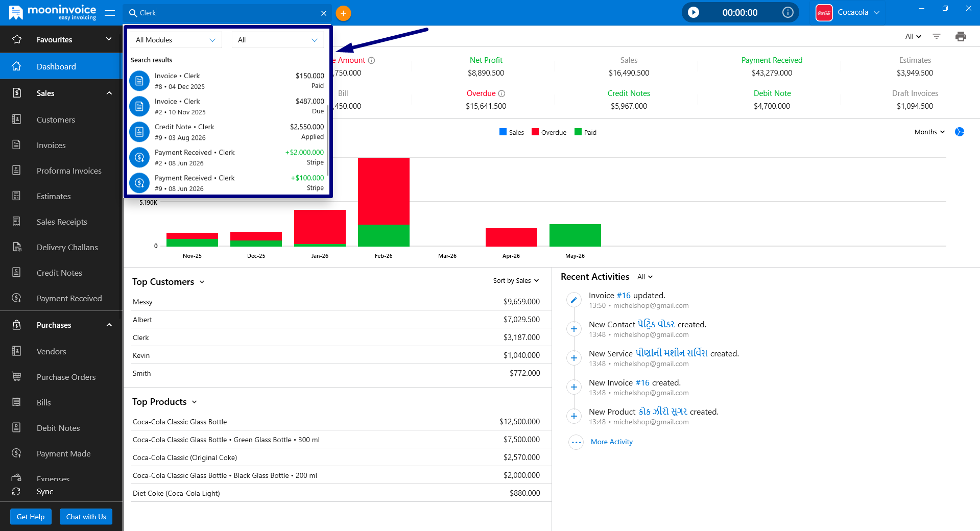Click the Purchase Orders cart icon
This screenshot has width=980, height=531.
click(16, 377)
